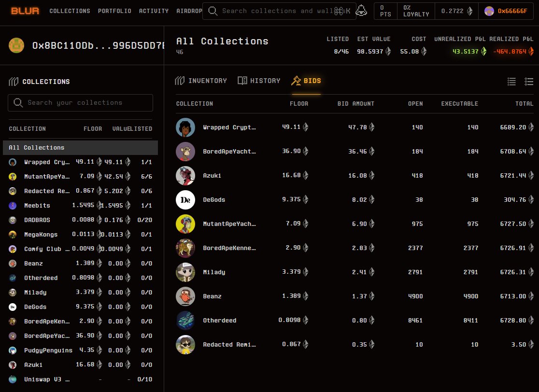
Task: Switch to the INVENTORY tab
Action: coord(201,81)
